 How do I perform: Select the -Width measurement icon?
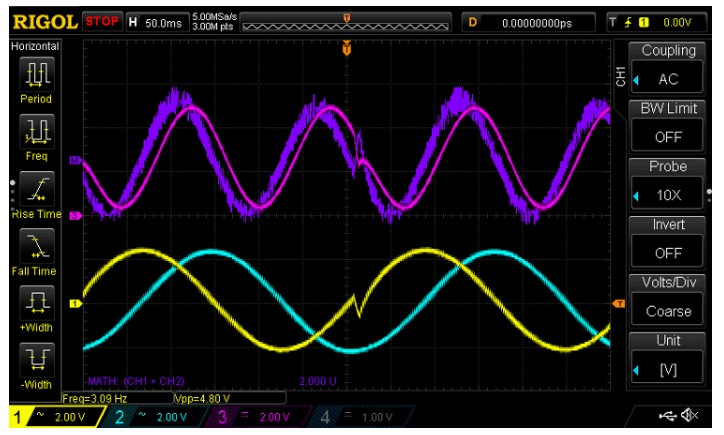[x=34, y=358]
